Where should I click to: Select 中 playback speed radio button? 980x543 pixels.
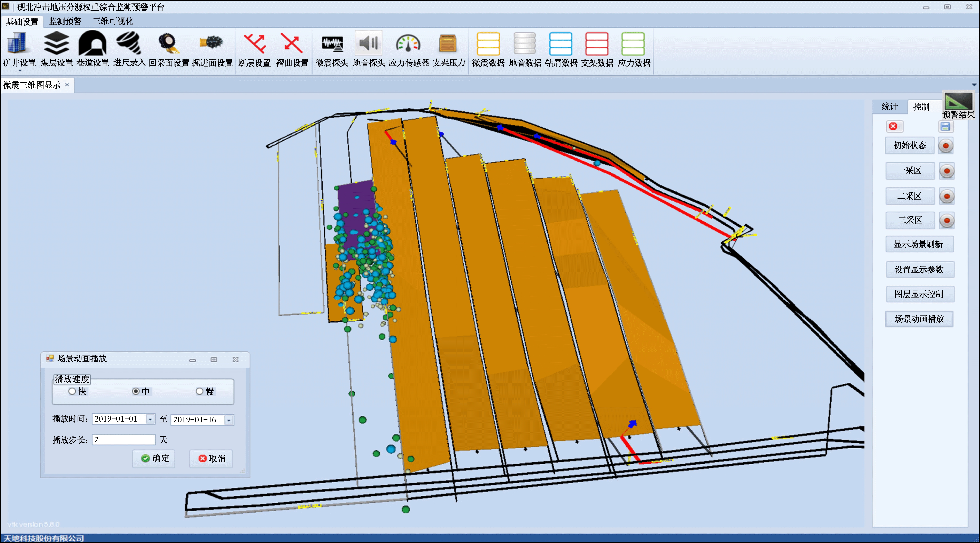136,391
